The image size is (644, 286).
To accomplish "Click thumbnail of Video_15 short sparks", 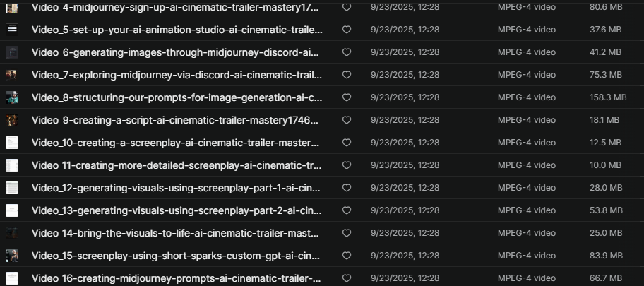I will pos(12,256).
